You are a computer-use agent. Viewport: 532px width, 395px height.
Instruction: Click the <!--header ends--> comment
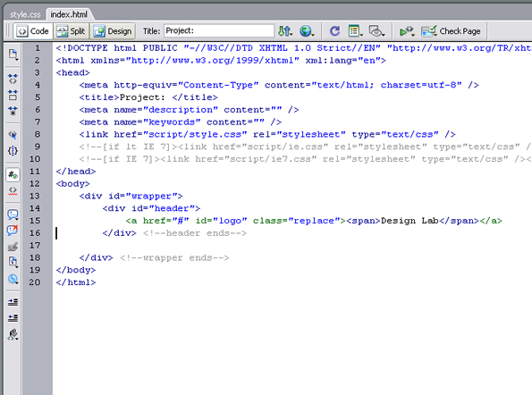(195, 233)
